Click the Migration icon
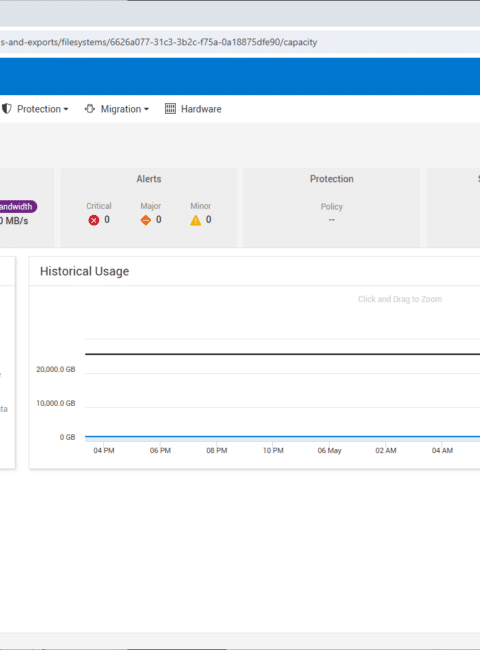The width and height of the screenshot is (480, 650). point(90,109)
